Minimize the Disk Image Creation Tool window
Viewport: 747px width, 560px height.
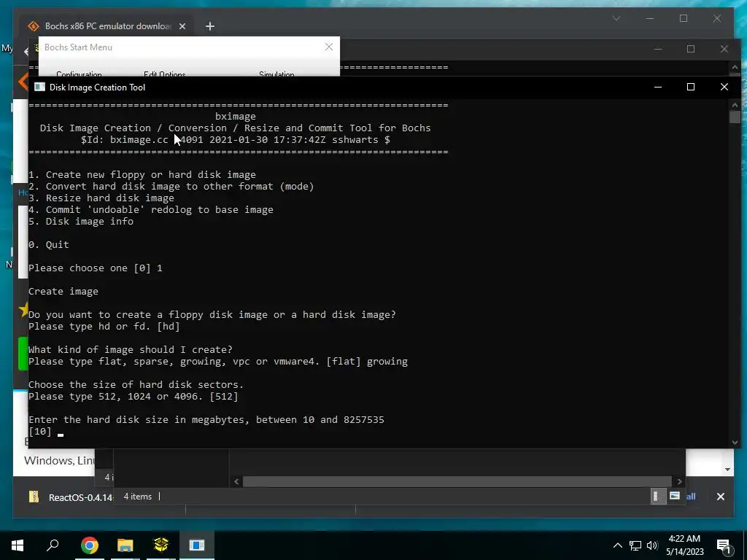(x=658, y=87)
